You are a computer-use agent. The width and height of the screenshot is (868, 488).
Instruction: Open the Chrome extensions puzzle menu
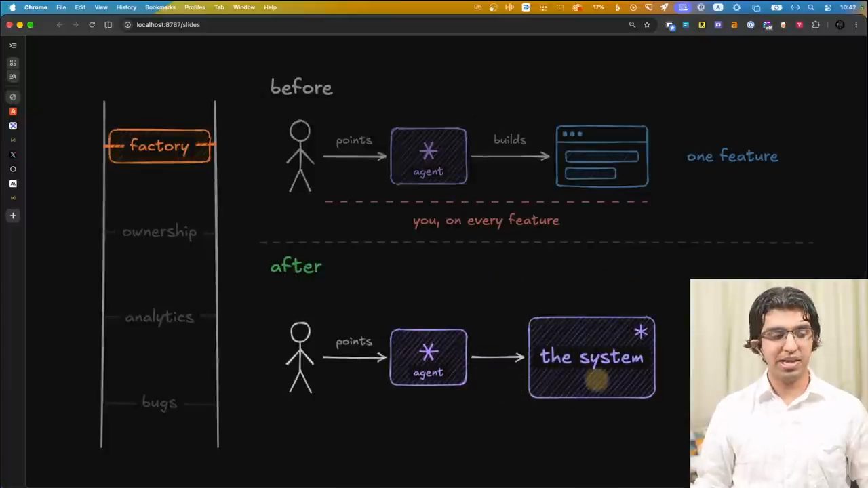point(816,25)
